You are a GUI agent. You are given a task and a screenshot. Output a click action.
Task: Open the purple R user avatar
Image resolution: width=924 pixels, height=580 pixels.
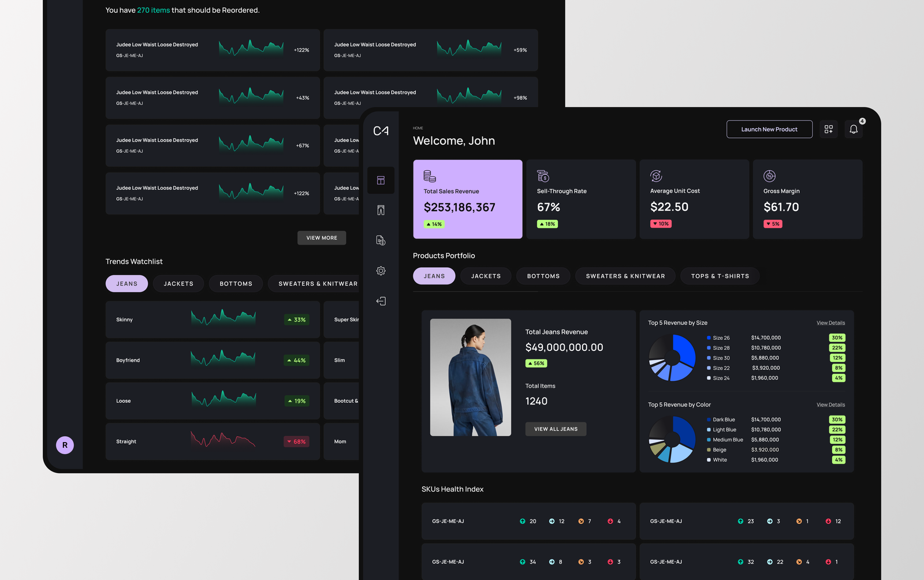(65, 445)
